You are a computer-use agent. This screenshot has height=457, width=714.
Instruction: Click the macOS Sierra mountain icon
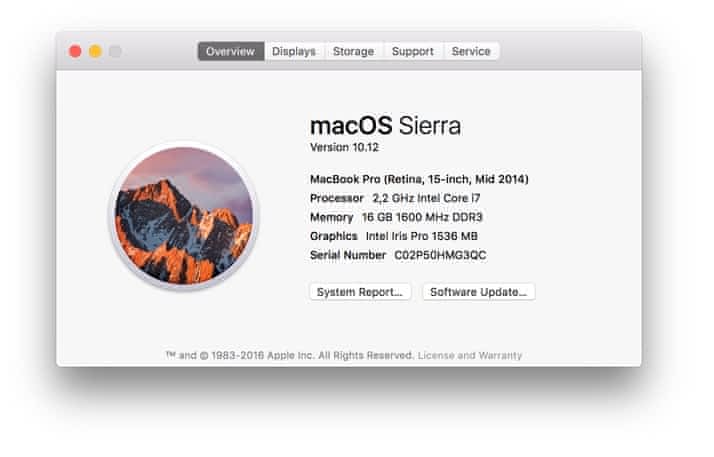(x=183, y=216)
